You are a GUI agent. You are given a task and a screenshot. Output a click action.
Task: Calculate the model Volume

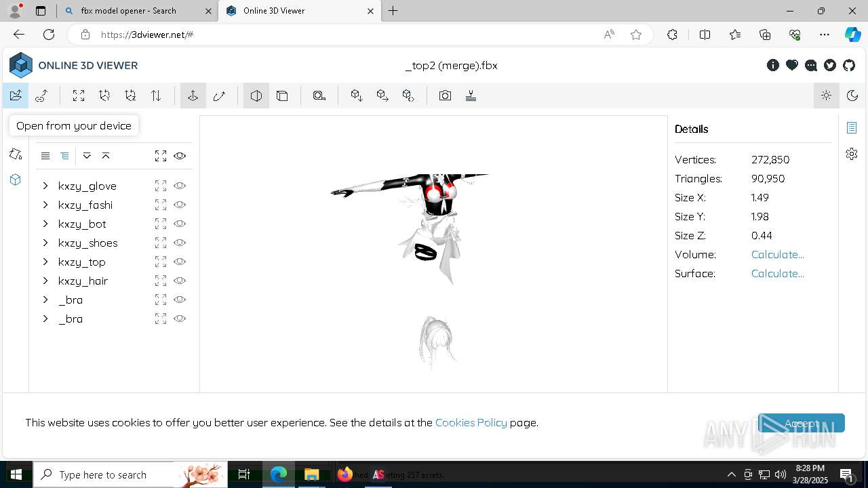tap(778, 255)
